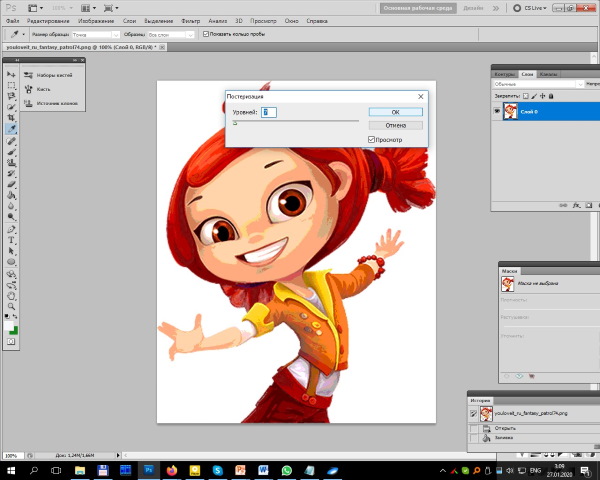600x480 pixels.
Task: Select the Rectangular Marquee tool
Action: [x=11, y=85]
